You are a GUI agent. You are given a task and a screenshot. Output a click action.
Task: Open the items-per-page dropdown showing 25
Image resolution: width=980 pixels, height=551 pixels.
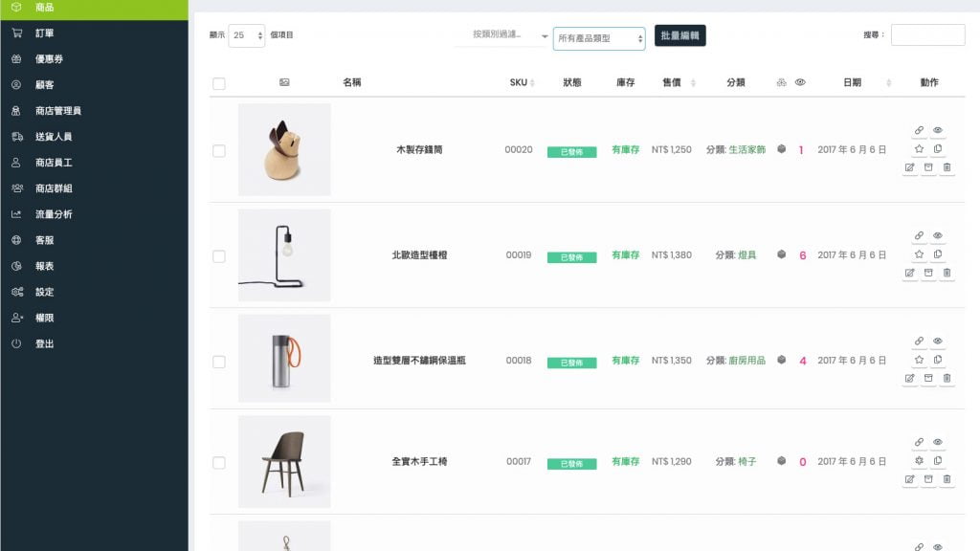click(247, 35)
